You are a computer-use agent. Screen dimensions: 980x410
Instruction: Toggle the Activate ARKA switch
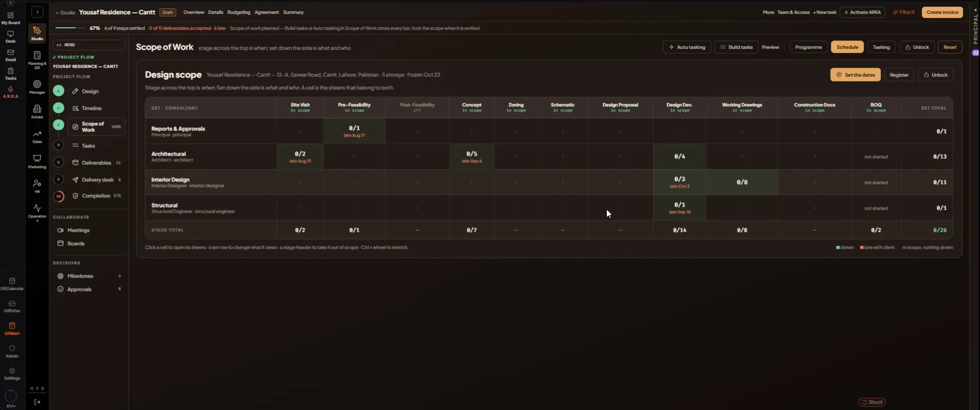[863, 12]
